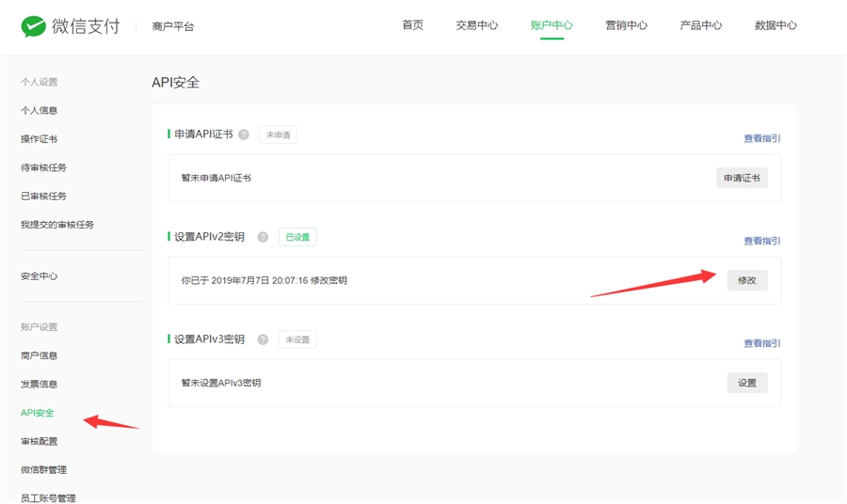Image resolution: width=847 pixels, height=504 pixels.
Task: Click 设置 button for APIv3 key
Action: pyautogui.click(x=746, y=383)
